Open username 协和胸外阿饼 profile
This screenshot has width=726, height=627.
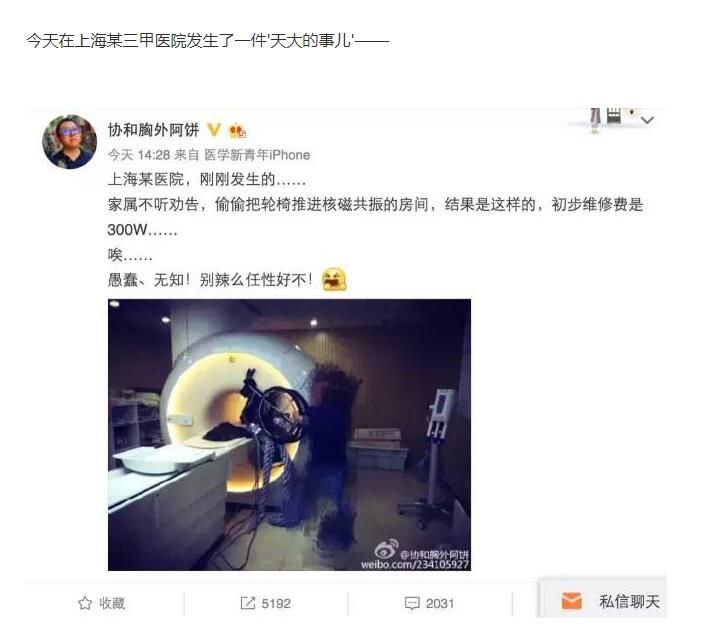[x=153, y=130]
